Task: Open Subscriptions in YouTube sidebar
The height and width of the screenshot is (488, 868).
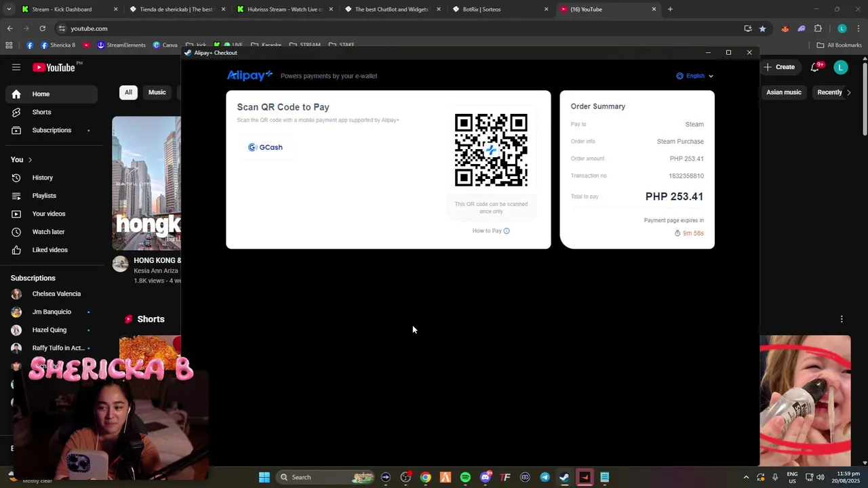Action: click(52, 130)
